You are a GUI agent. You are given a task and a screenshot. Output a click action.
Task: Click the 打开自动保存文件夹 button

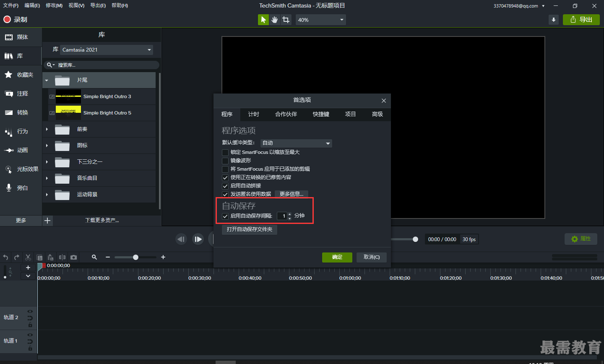(x=250, y=229)
